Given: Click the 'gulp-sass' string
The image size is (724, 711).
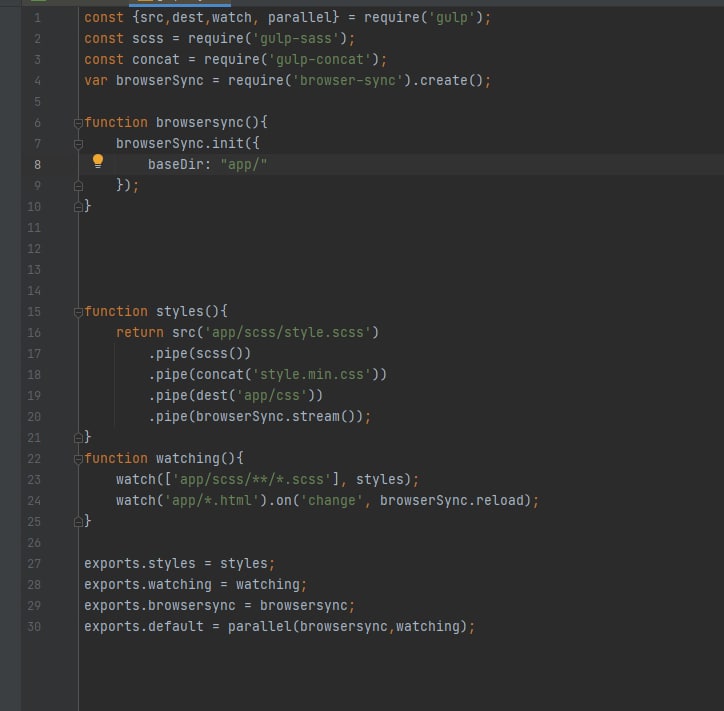Looking at the screenshot, I should (x=296, y=38).
